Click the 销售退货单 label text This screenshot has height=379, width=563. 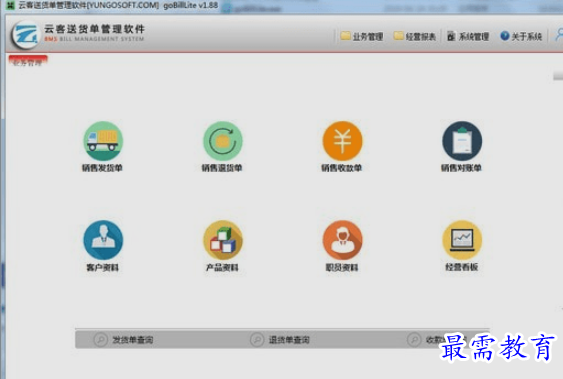(222, 168)
